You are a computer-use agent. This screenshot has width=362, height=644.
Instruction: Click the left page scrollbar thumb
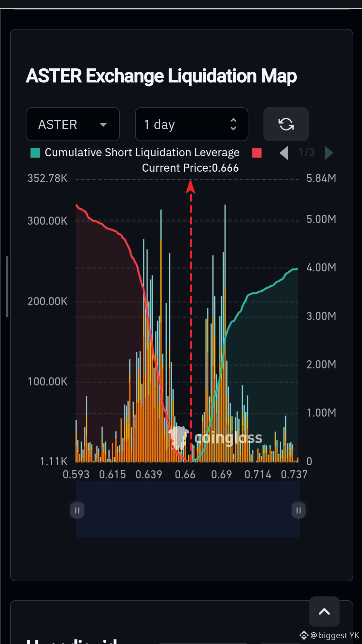(x=7, y=287)
